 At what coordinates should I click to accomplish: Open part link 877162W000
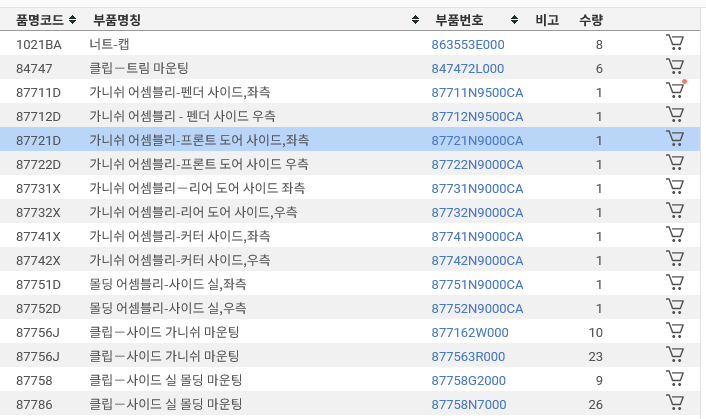pyautogui.click(x=469, y=333)
